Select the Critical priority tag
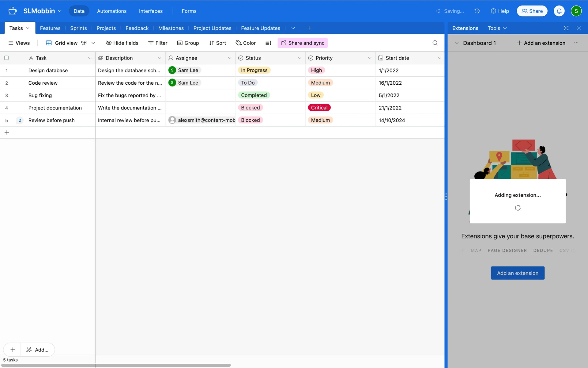 coord(319,108)
